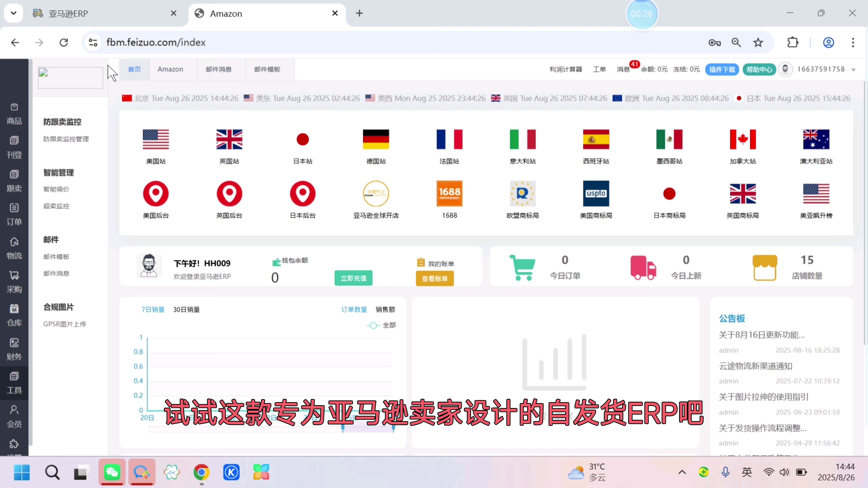Click the 查看账单 view bill button

[435, 279]
